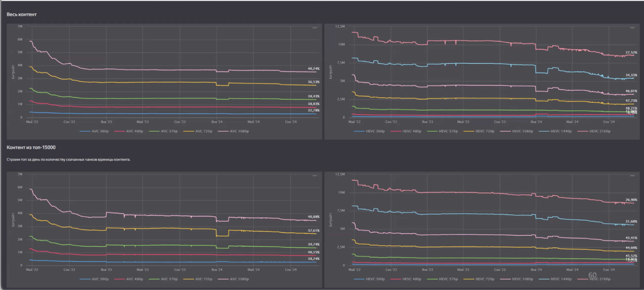Toggle AVC 576p series in топ-15000 legend
Viewport: 644px width, 290px height.
coord(163,279)
